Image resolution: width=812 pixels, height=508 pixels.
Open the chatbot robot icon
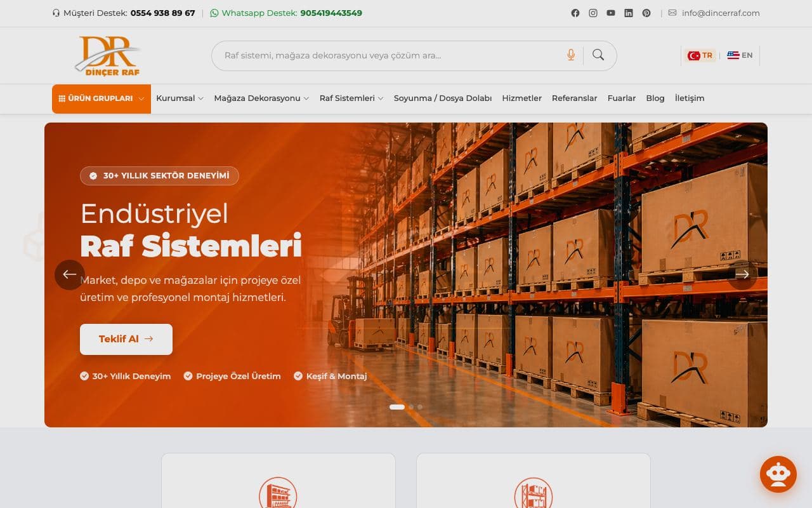click(x=778, y=474)
